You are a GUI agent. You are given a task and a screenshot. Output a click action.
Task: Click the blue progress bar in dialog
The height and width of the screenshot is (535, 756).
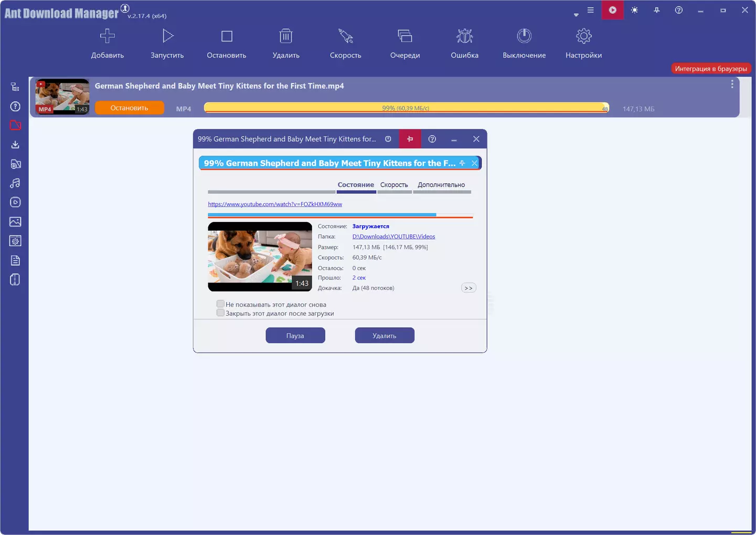point(340,215)
